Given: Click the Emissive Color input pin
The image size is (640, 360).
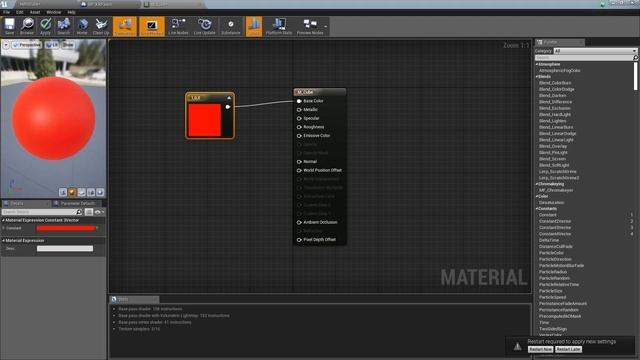Looking at the screenshot, I should tap(299, 136).
